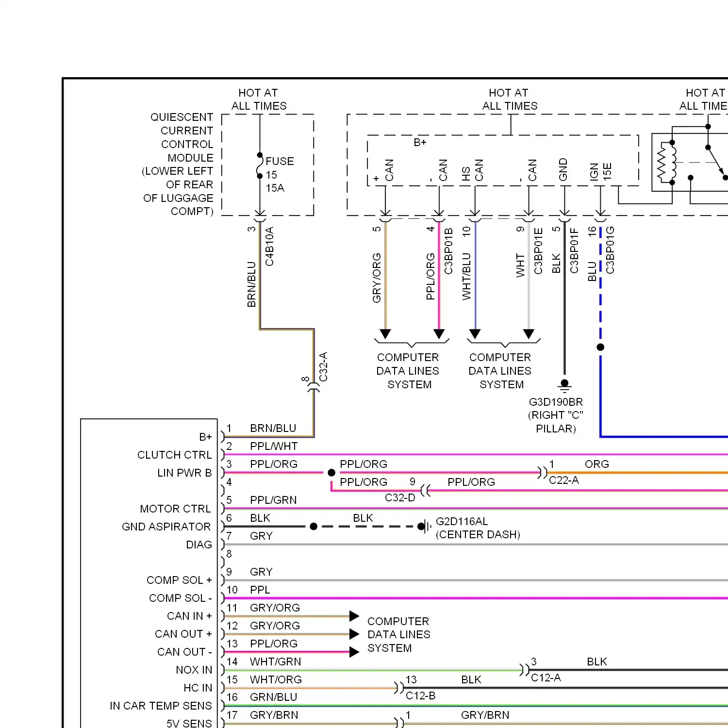Click the C32-A connector label
Image resolution: width=728 pixels, height=728 pixels.
pos(323,367)
